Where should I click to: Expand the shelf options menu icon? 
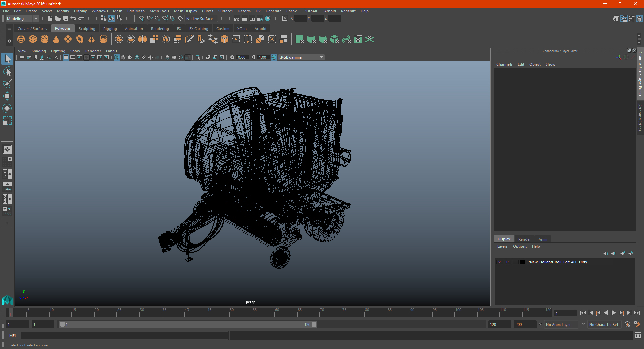[9, 41]
